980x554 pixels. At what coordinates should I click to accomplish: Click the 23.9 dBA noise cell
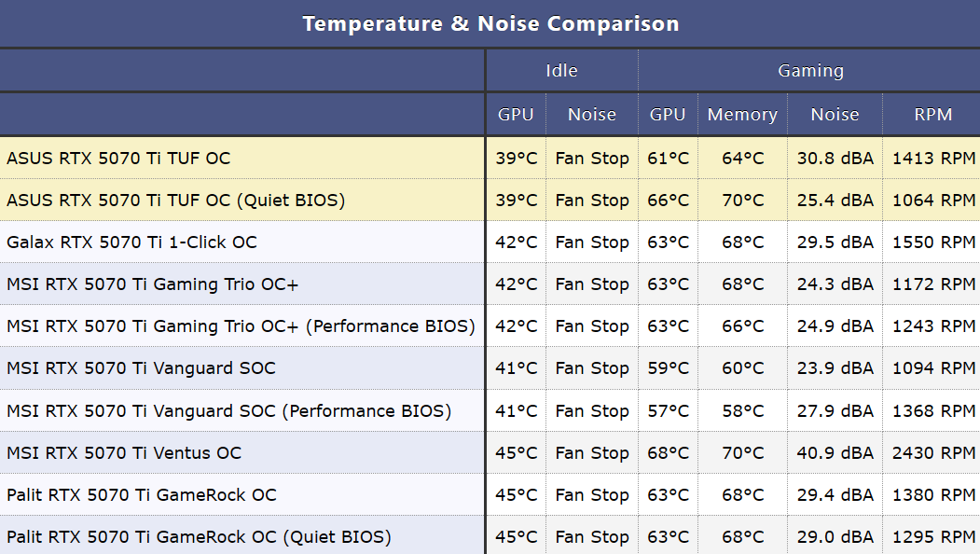pos(835,368)
